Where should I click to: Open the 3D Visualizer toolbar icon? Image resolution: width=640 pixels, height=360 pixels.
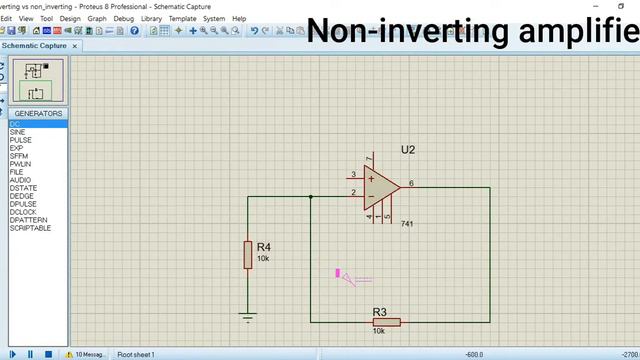68,31
